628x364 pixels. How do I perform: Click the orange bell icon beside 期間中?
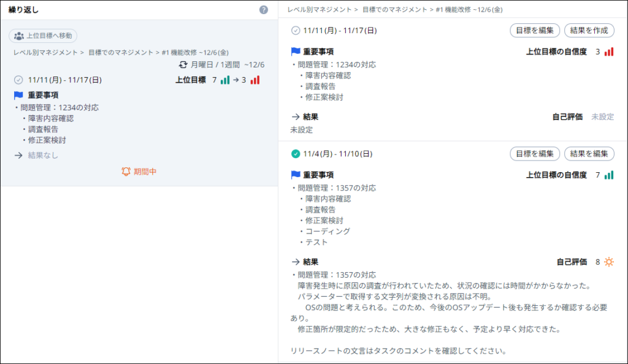coord(126,172)
